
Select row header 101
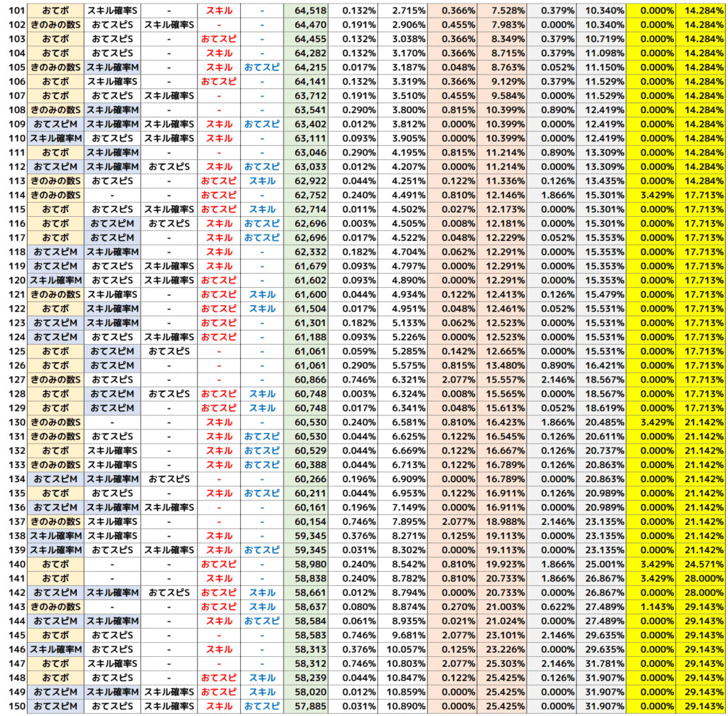pyautogui.click(x=14, y=10)
